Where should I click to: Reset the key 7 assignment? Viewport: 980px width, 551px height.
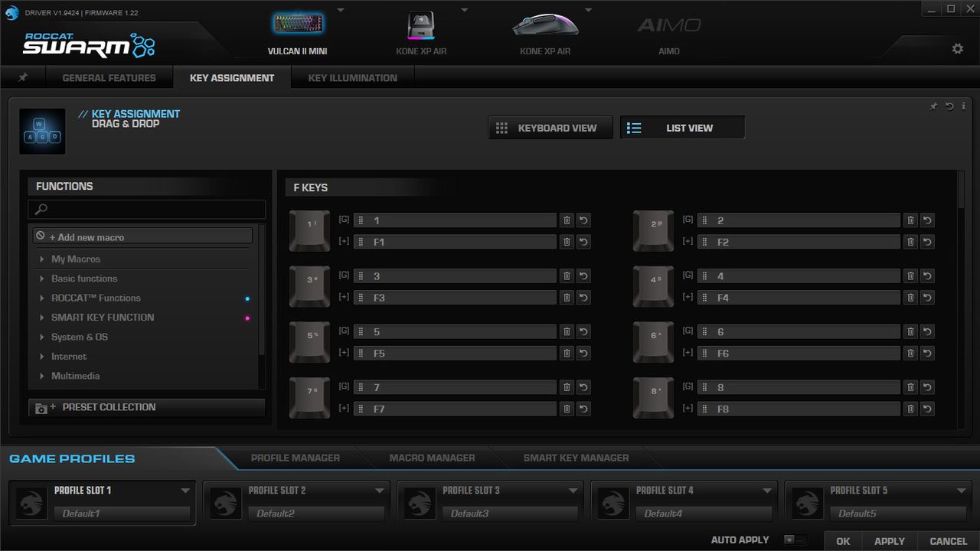click(583, 387)
